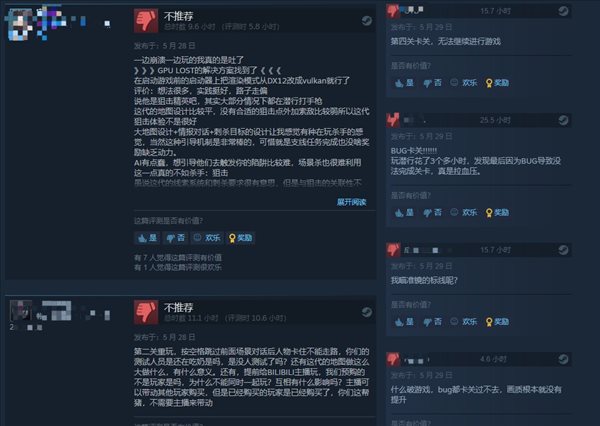Click the Steam icon on the 4.6 小时 review
This screenshot has width=600, height=426.
click(x=563, y=359)
